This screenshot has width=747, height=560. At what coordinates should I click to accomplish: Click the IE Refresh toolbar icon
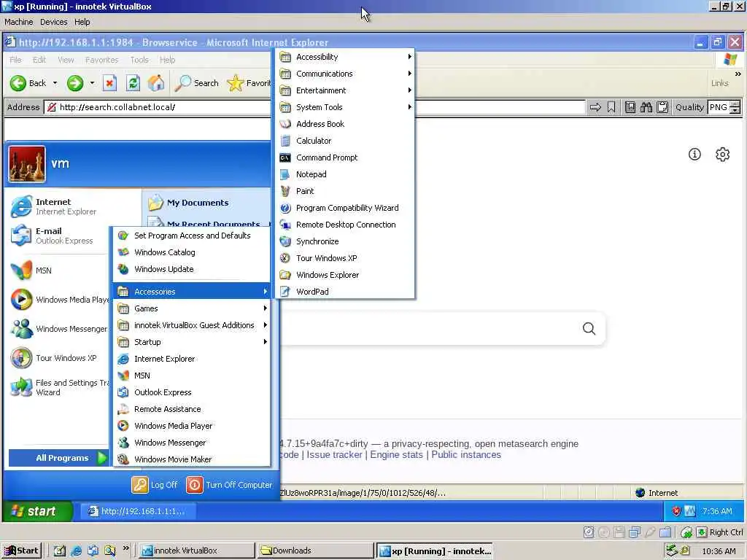click(x=133, y=83)
